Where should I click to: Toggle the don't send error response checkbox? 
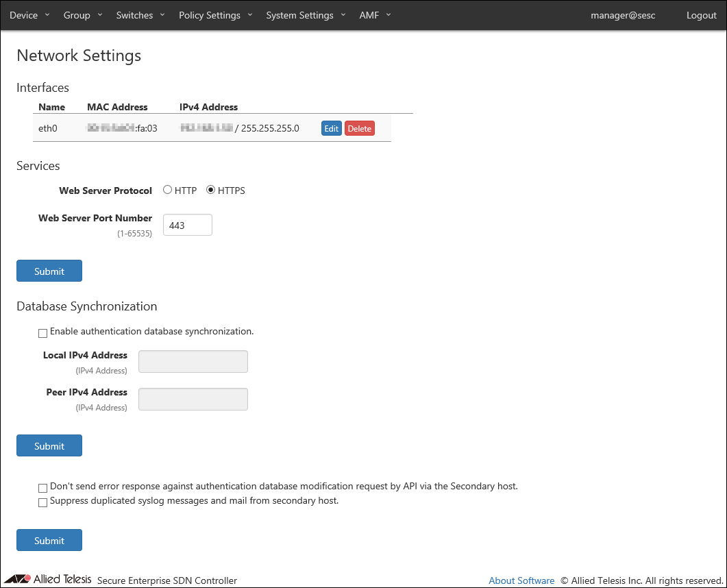coord(43,488)
